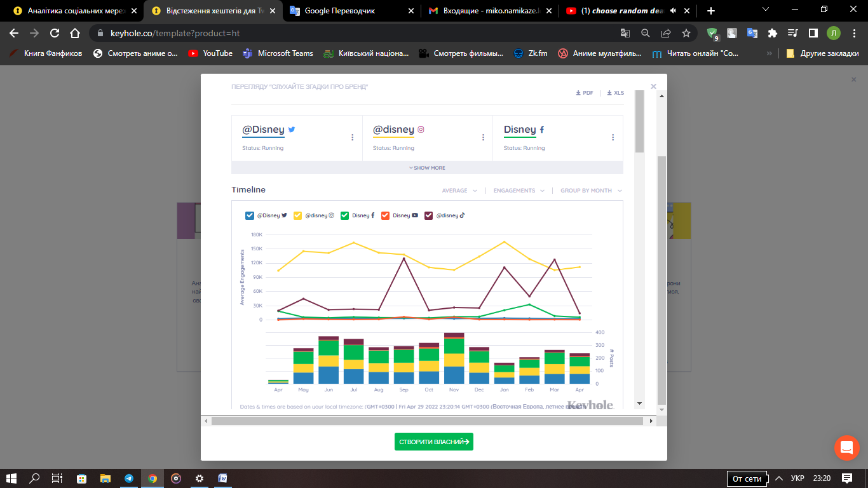Show hidden system tray icons

(778, 478)
